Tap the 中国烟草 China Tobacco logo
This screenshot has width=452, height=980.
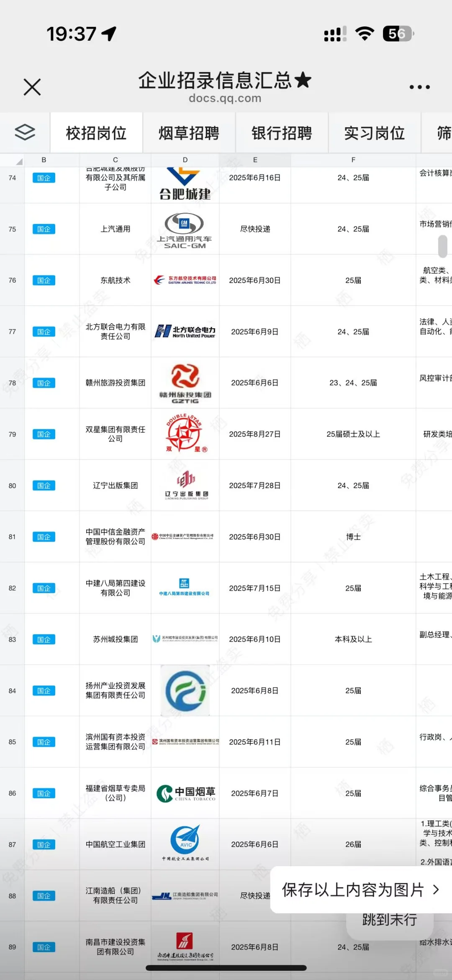tap(186, 793)
